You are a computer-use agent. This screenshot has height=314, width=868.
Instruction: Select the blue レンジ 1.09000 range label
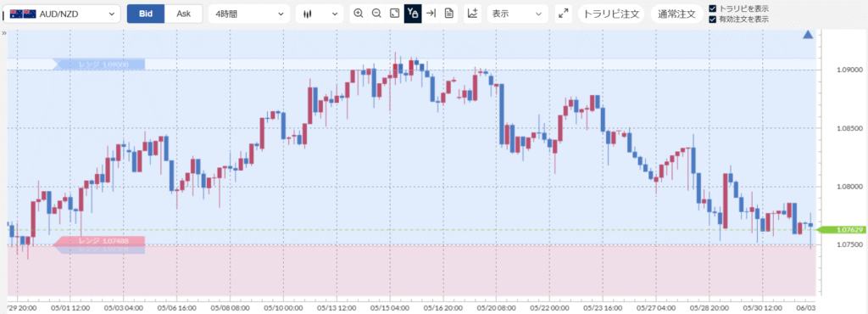(98, 64)
